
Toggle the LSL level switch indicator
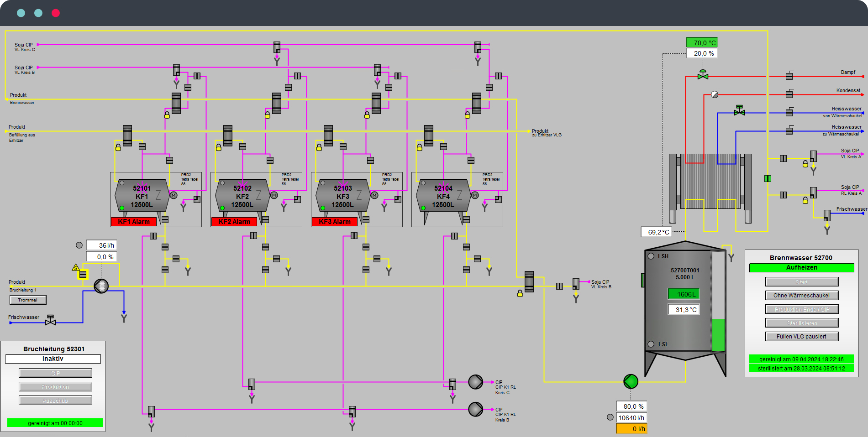pyautogui.click(x=651, y=344)
